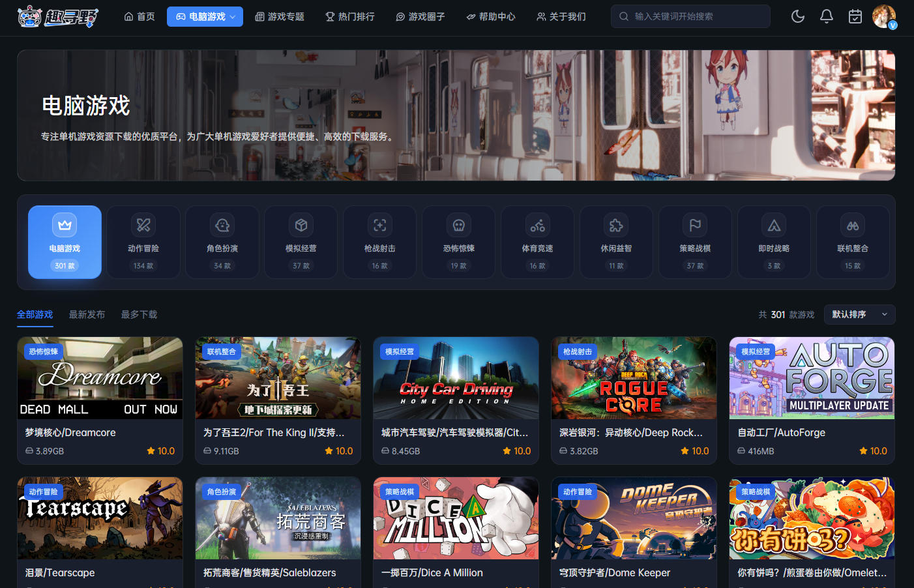Click the 枪战射击 tag on Rogue Core card
Viewport: 914px width, 588px height.
578,351
